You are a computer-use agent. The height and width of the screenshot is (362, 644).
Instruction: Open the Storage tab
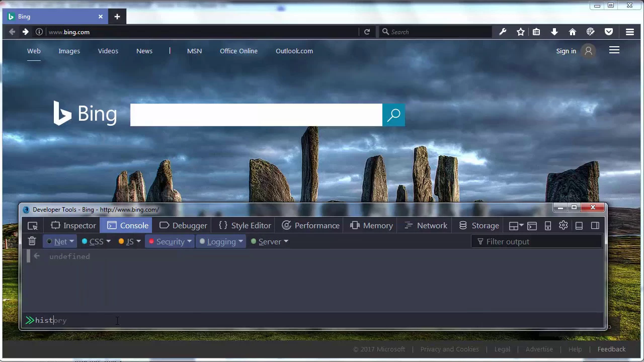(479, 226)
